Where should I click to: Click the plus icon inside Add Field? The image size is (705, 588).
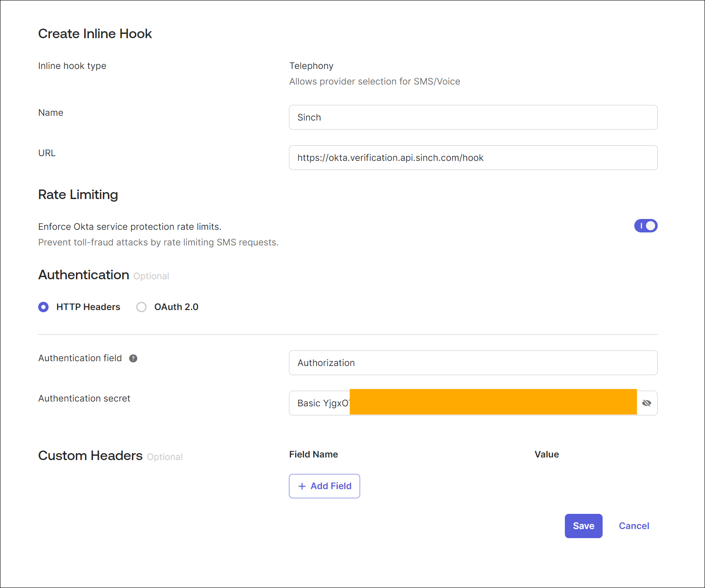pos(302,486)
